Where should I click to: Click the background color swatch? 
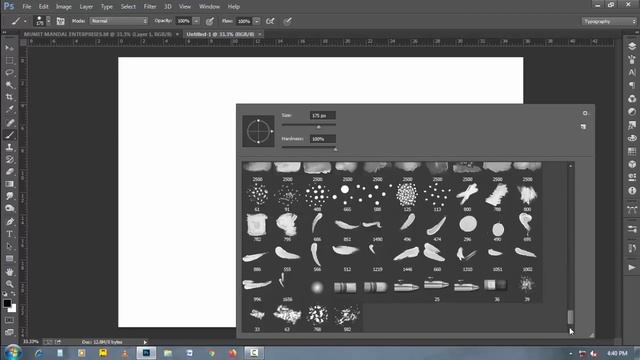[x=13, y=309]
